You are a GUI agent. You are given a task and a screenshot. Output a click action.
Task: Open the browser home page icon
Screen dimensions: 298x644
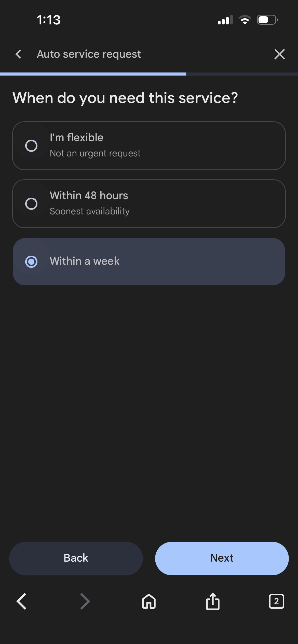[149, 602]
